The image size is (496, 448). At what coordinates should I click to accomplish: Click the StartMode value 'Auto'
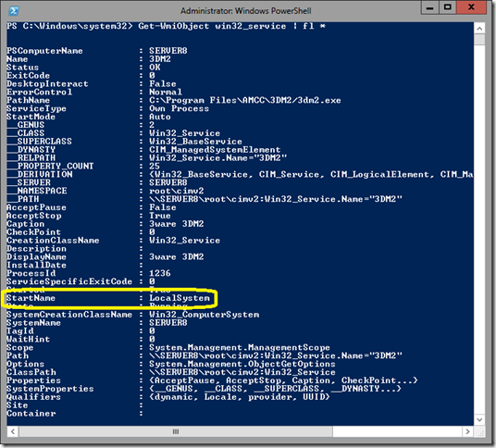click(160, 117)
